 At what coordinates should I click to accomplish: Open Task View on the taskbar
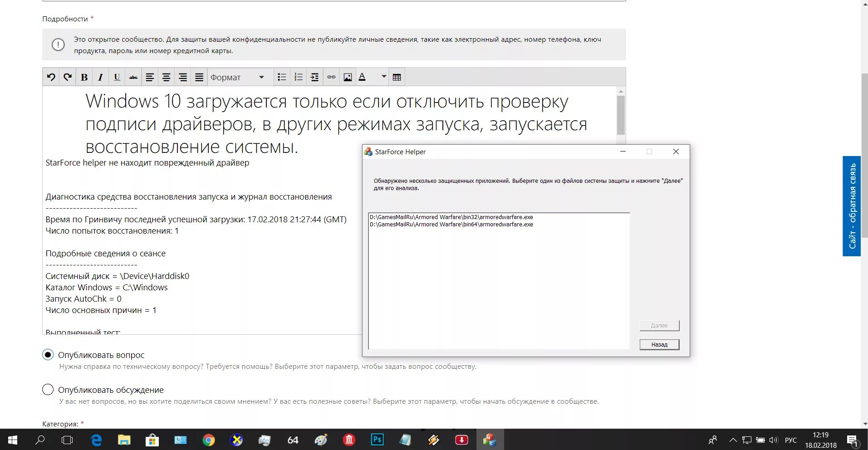pos(67,440)
